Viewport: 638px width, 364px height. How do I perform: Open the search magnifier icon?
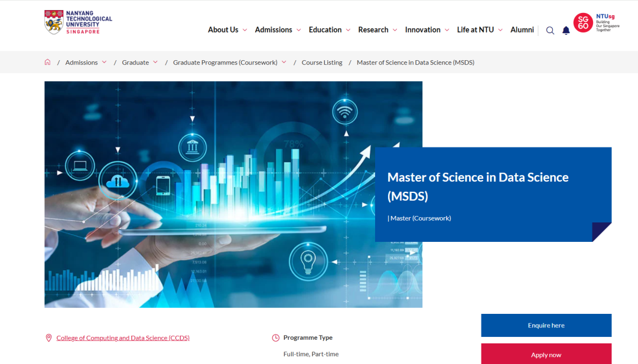click(550, 31)
